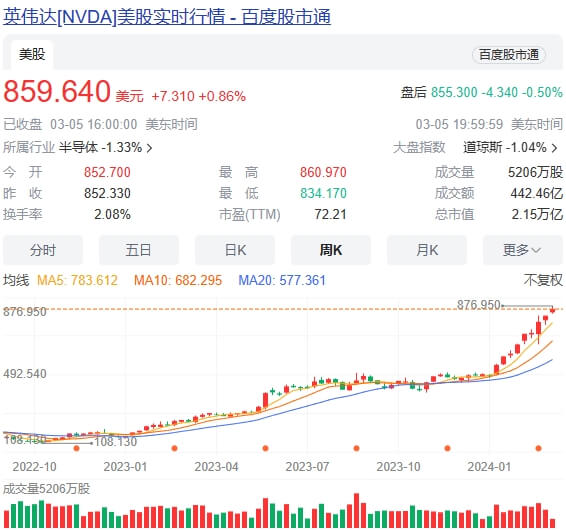The width and height of the screenshot is (566, 530).
Task: Click the change value +7.310
Action: (x=173, y=96)
